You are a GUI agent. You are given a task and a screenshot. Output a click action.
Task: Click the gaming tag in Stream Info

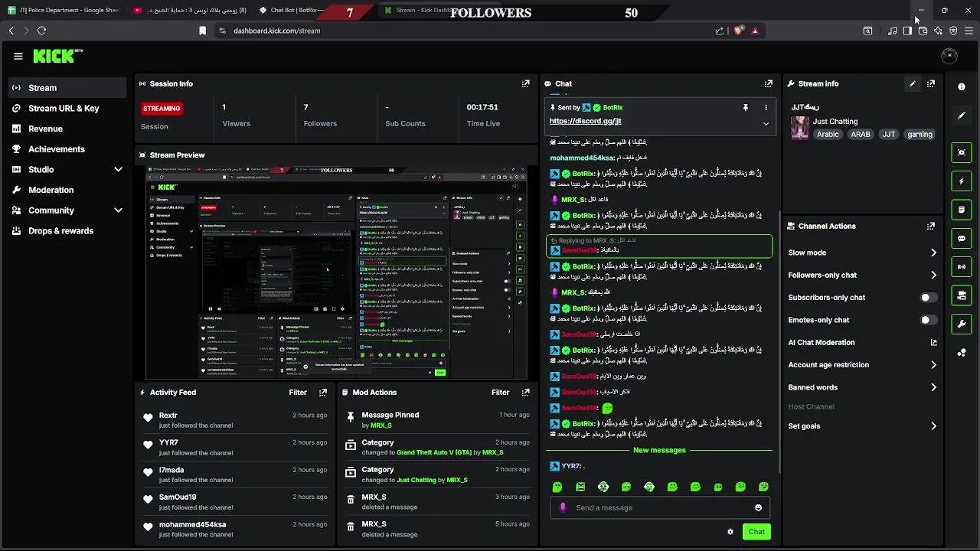(x=920, y=134)
